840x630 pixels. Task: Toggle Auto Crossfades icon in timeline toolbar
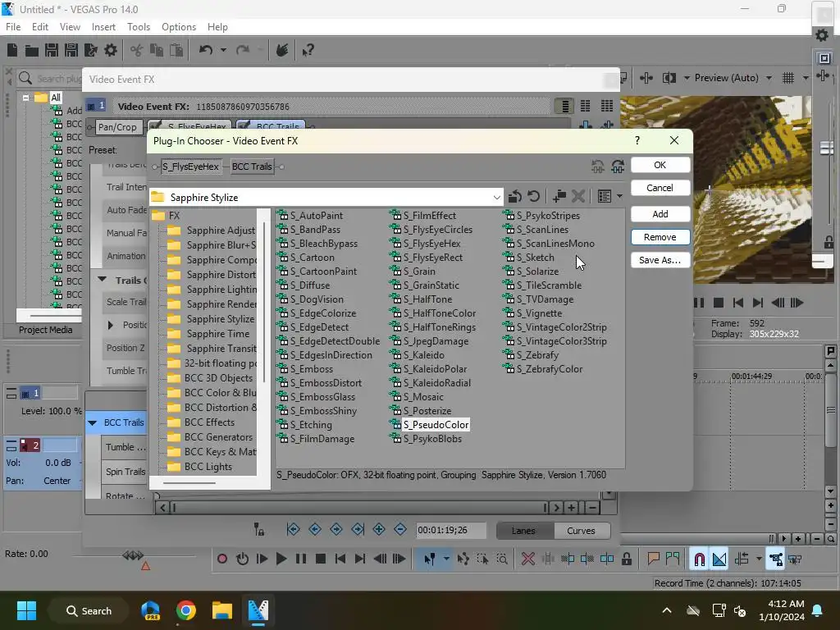719,559
